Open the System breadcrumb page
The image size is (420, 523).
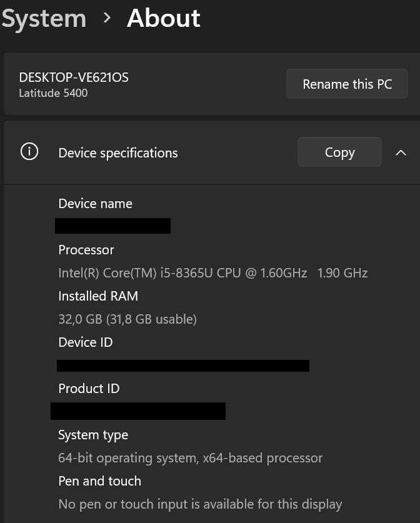point(43,19)
